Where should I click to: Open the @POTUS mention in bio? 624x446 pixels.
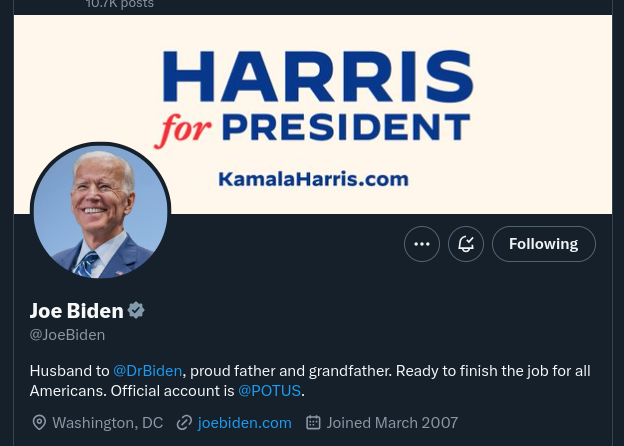(x=269, y=391)
